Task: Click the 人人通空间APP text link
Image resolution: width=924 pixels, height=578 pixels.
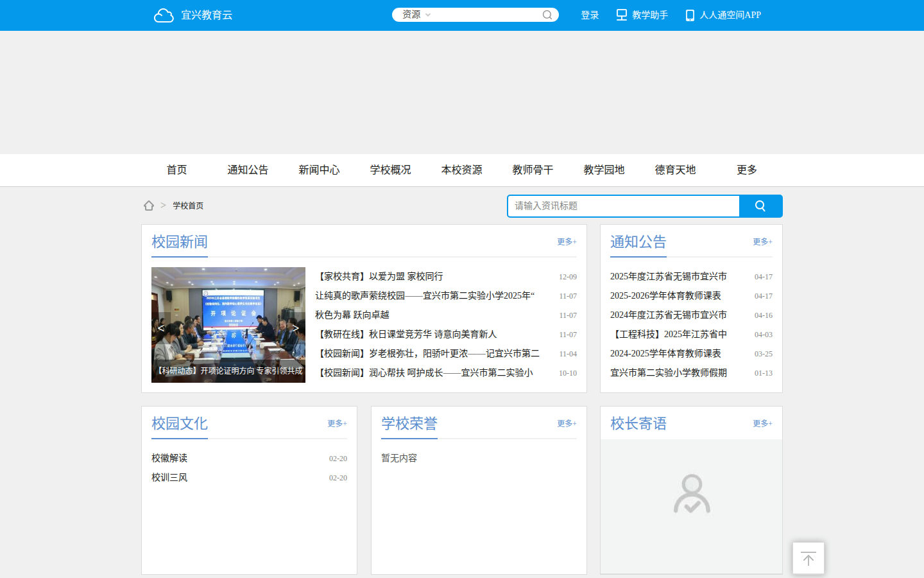Action: [x=730, y=15]
